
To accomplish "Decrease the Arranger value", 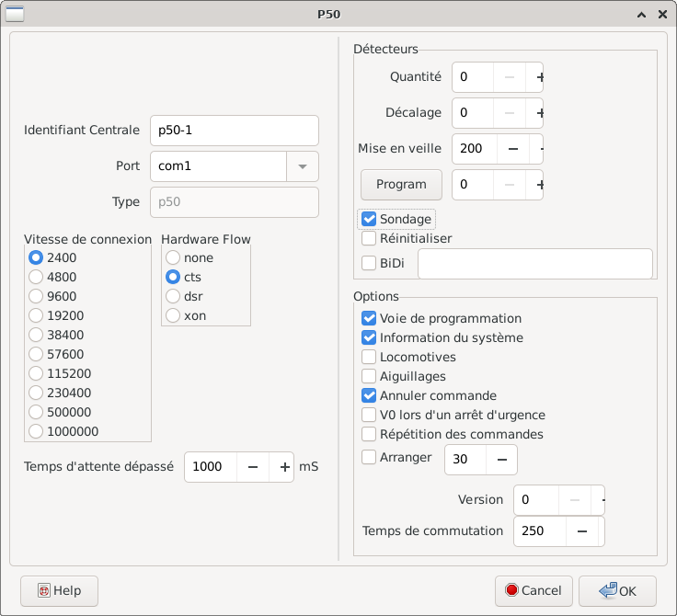I will point(501,459).
